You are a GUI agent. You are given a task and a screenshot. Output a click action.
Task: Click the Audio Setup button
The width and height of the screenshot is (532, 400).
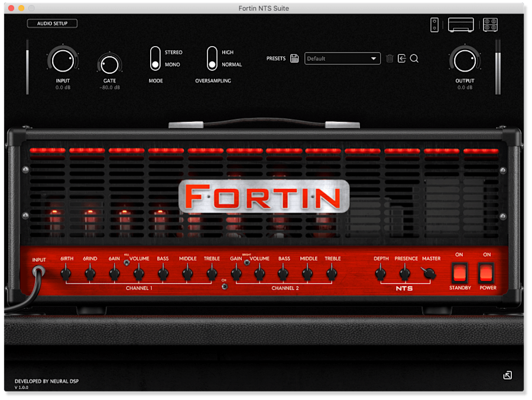[x=52, y=24]
